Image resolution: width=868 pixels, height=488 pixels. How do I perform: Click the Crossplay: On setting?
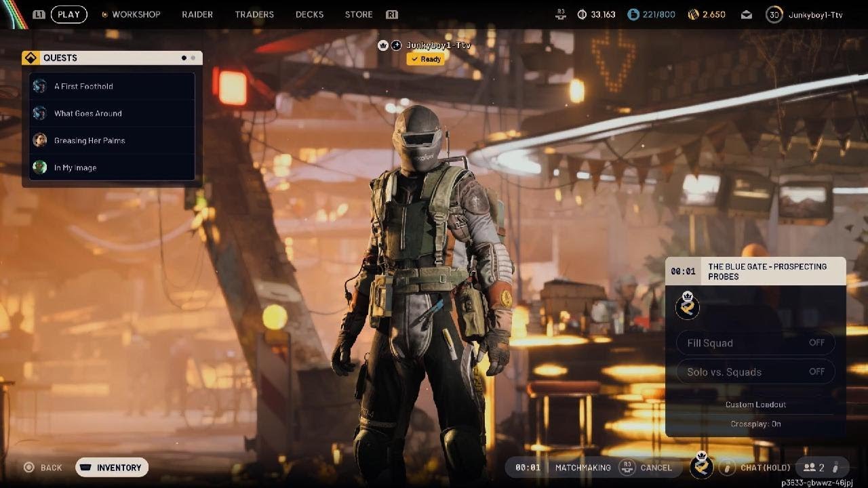click(755, 424)
